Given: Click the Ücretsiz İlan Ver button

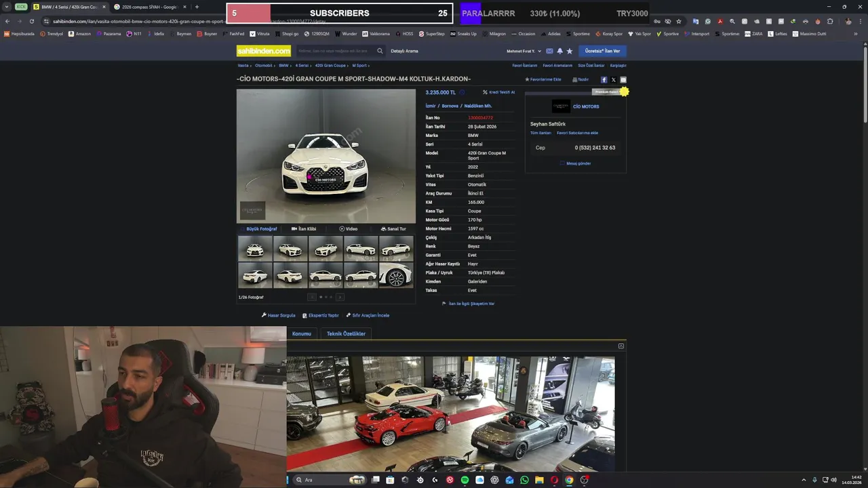Looking at the screenshot, I should pos(602,51).
